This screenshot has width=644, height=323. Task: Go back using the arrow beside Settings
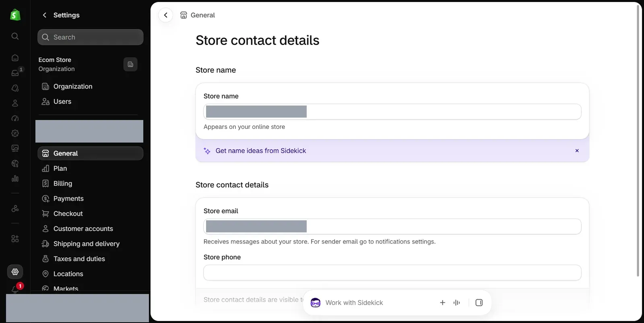point(45,15)
